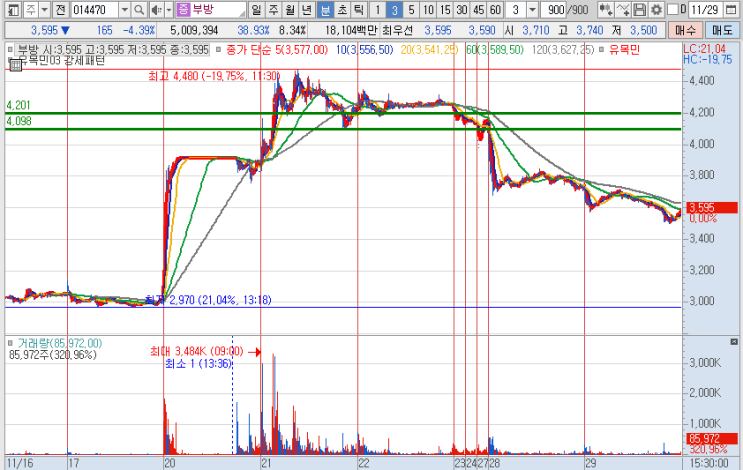The width and height of the screenshot is (743, 470).
Task: Add a candlestick chart indicator
Action: pos(606,9)
